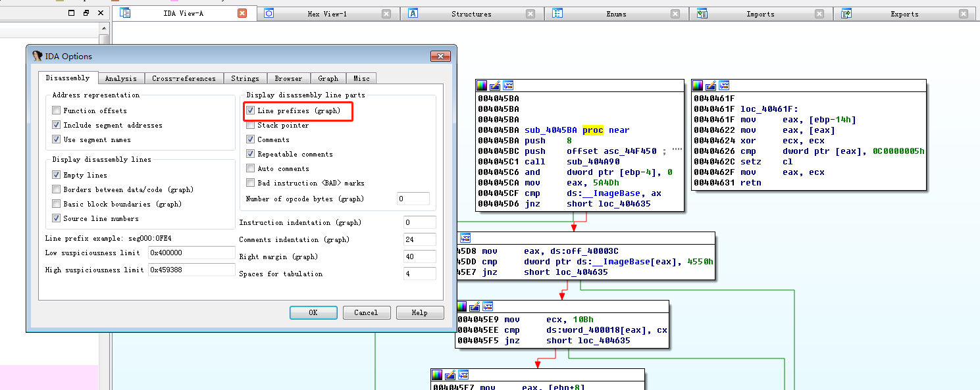The height and width of the screenshot is (390, 980).
Task: Click the Enums tab icon
Action: pyautogui.click(x=557, y=13)
